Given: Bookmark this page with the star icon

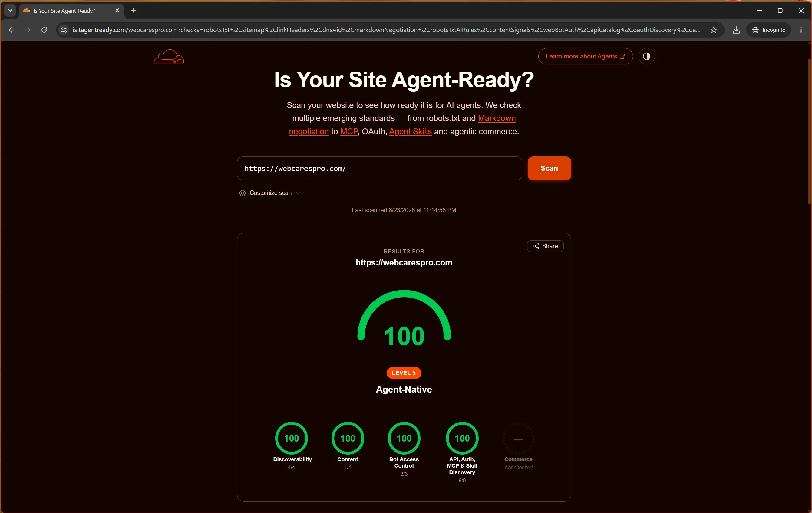Looking at the screenshot, I should tap(714, 30).
